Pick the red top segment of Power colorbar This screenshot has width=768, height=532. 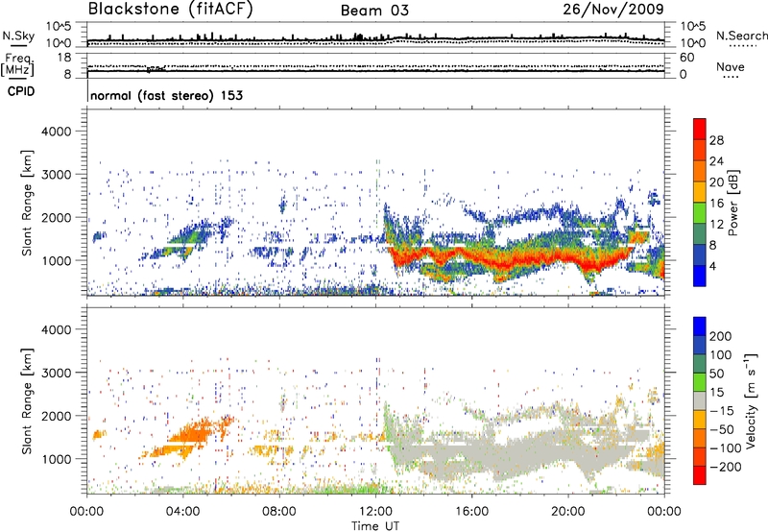pyautogui.click(x=700, y=130)
